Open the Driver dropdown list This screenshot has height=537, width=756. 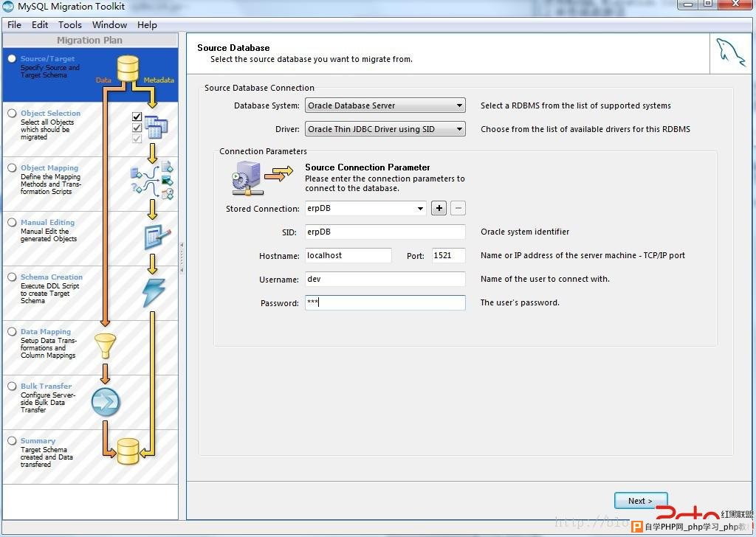[385, 129]
